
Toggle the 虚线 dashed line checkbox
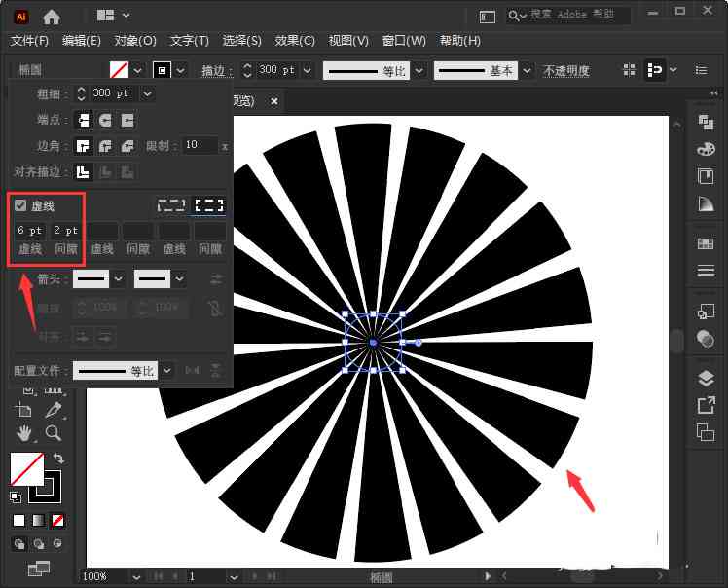tap(20, 205)
